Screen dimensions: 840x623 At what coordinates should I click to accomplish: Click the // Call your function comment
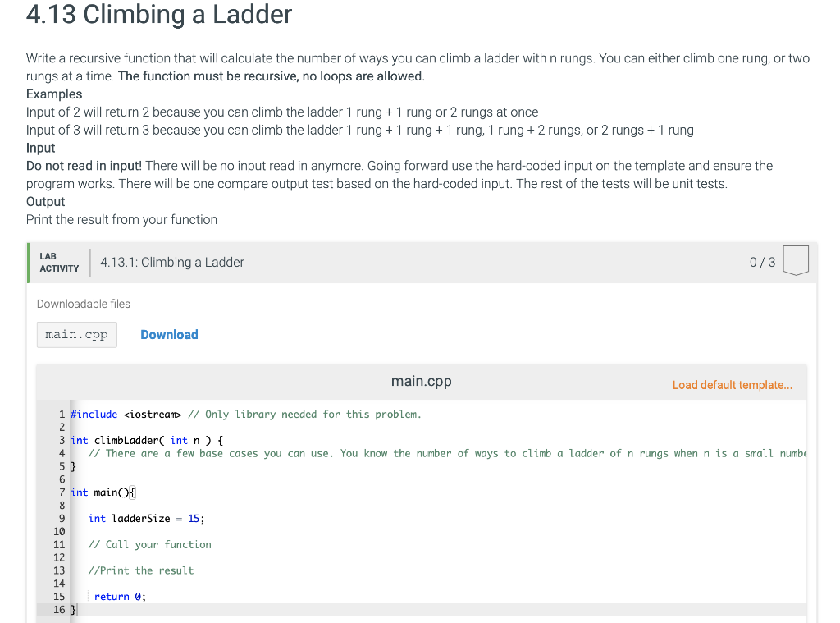click(149, 544)
